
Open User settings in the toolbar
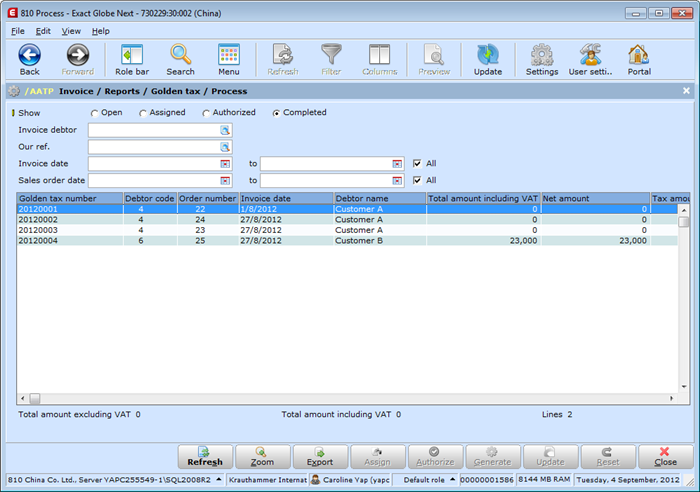(x=590, y=55)
